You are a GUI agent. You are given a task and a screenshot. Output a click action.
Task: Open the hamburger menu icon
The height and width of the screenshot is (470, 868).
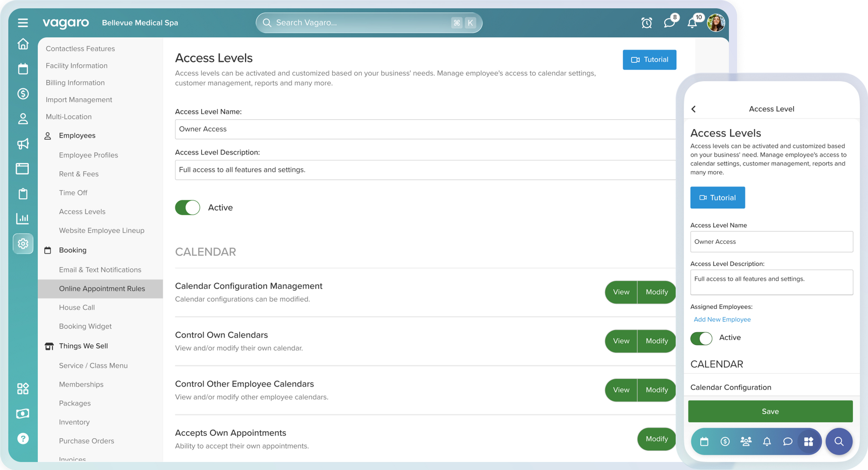click(23, 23)
